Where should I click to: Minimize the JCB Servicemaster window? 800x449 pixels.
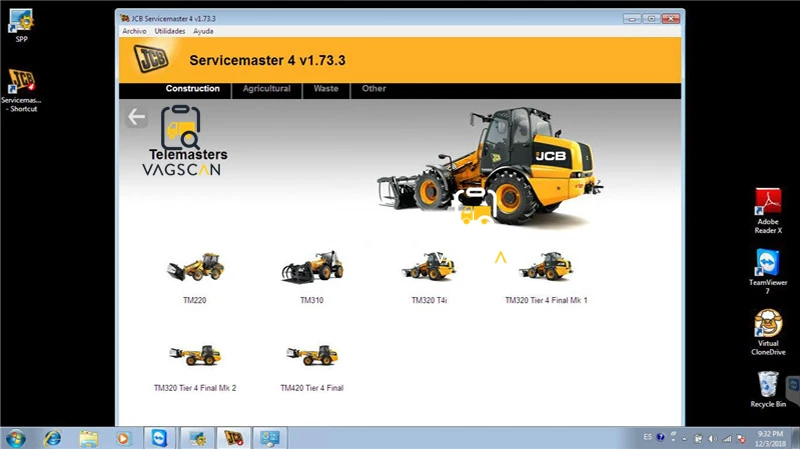coord(632,19)
